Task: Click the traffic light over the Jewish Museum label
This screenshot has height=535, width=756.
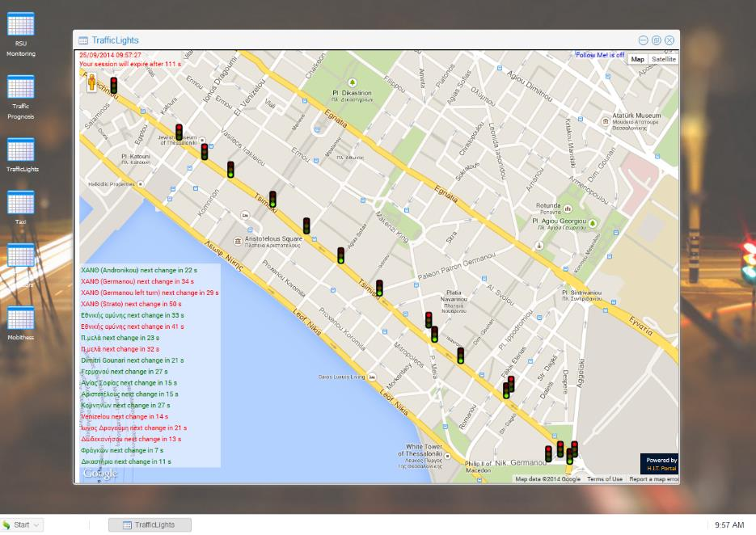Action: [x=179, y=132]
